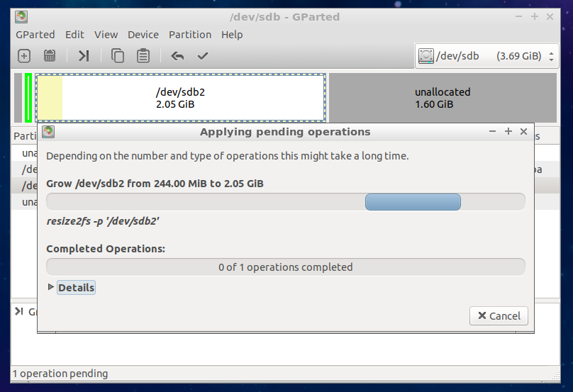Click the Undo last operation icon
This screenshot has width=573, height=392.
[177, 56]
